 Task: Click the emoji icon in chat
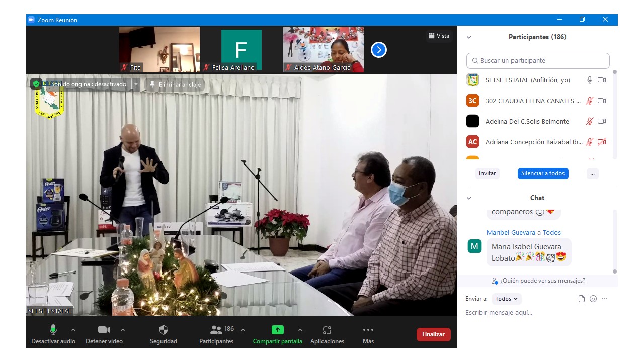pyautogui.click(x=593, y=299)
